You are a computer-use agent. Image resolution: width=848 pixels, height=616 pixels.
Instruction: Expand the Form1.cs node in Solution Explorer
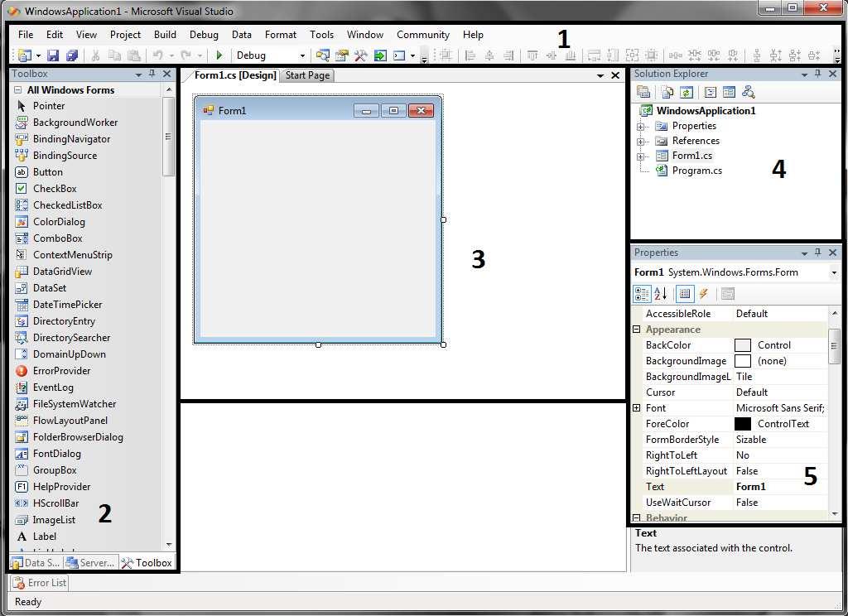pyautogui.click(x=641, y=156)
